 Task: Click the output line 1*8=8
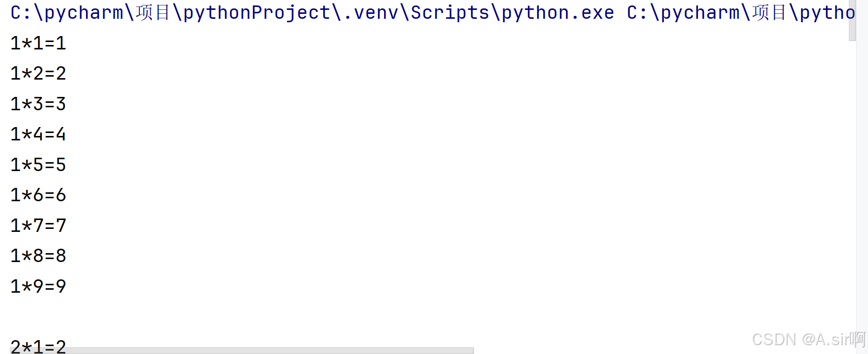pyautogui.click(x=38, y=256)
